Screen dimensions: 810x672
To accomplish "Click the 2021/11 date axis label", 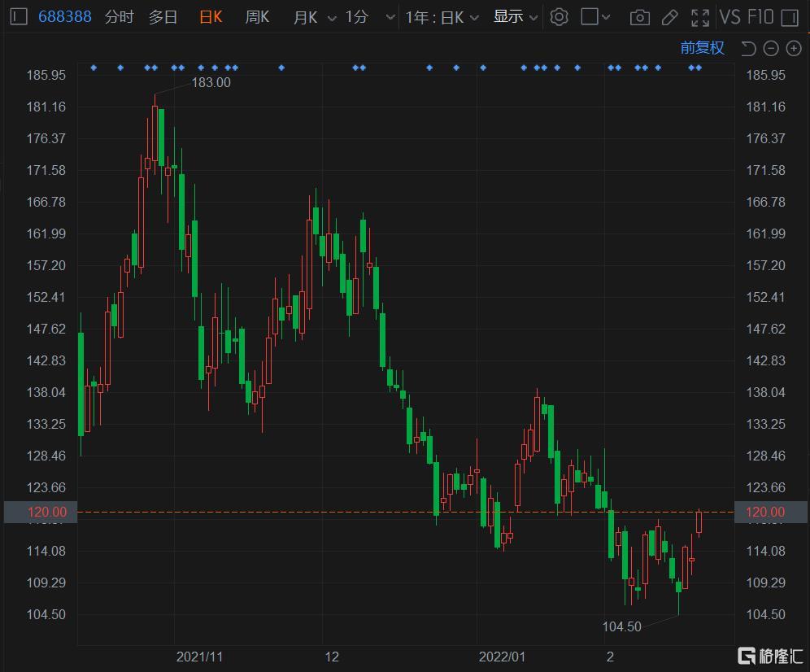I will click(x=199, y=657).
